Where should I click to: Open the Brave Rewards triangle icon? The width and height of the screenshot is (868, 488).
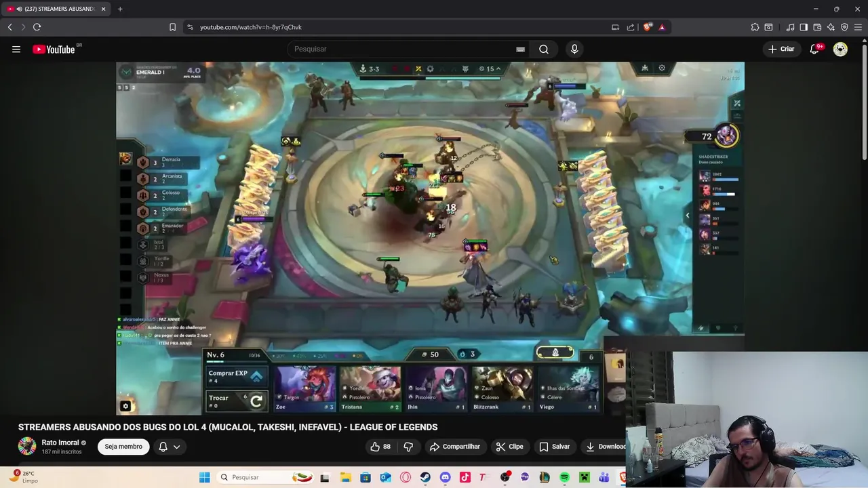tap(662, 27)
